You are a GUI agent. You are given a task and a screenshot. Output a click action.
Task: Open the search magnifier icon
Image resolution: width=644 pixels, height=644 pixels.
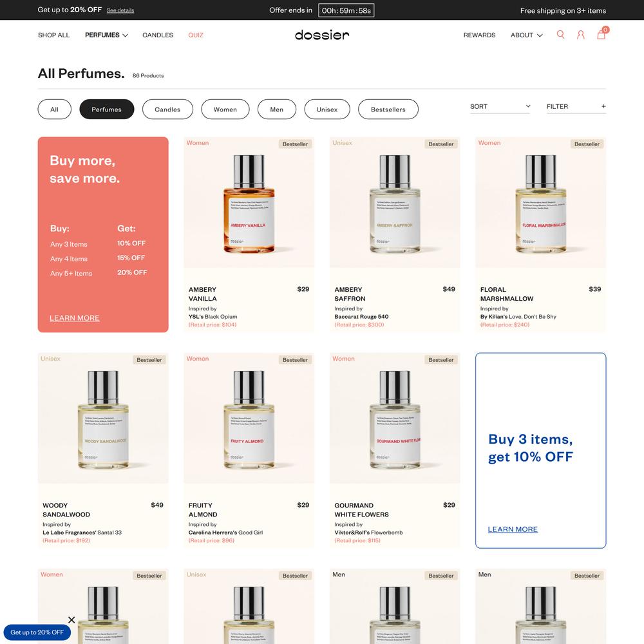point(560,35)
